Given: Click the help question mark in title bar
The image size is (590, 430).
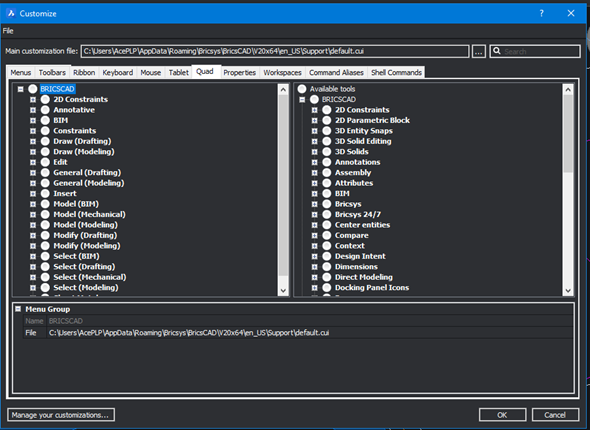Looking at the screenshot, I should pyautogui.click(x=541, y=13).
